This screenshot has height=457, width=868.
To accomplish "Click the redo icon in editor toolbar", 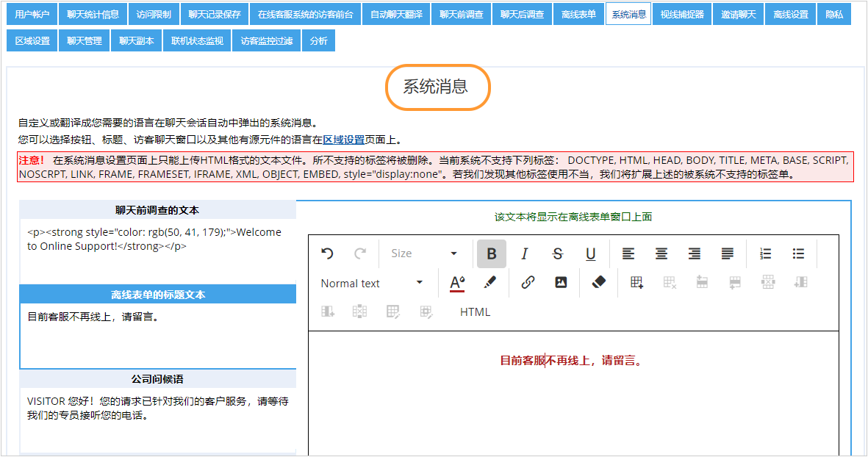I will 360,253.
